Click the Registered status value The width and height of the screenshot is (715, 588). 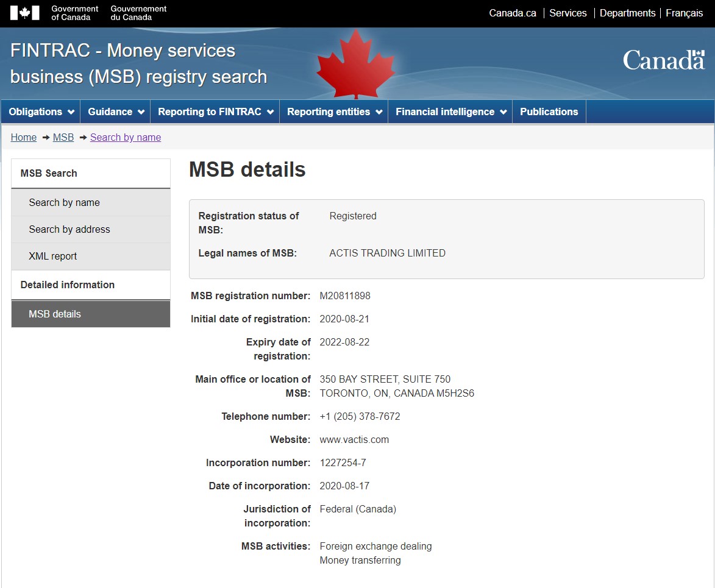(x=353, y=216)
